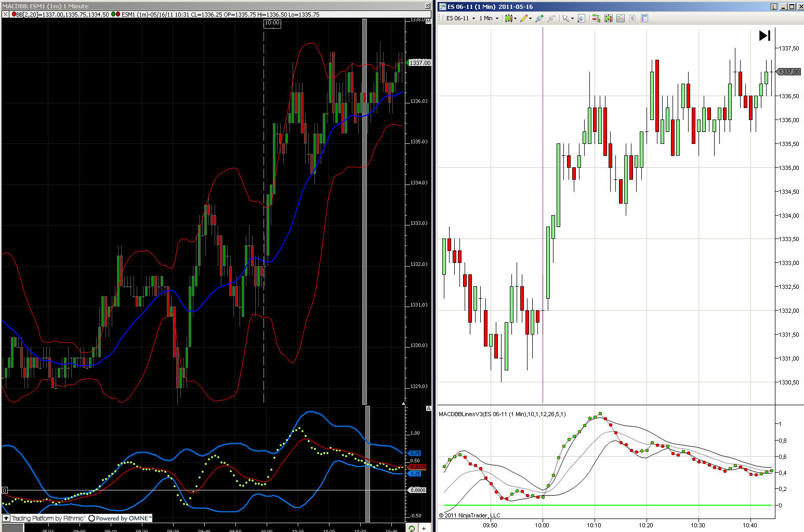Open the chart trader icon
The image size is (804, 532).
[x=596, y=18]
